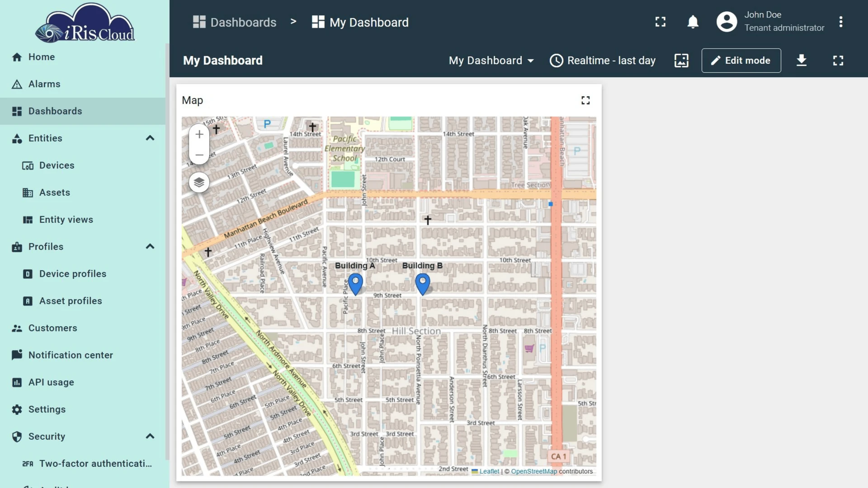Viewport: 868px width, 488px height.
Task: Click the Devices icon in sidebar
Action: (x=28, y=165)
